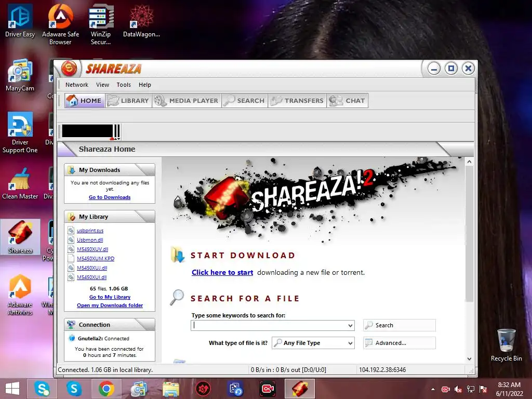This screenshot has width=532, height=399.
Task: Click the Advanced... button
Action: point(400,343)
